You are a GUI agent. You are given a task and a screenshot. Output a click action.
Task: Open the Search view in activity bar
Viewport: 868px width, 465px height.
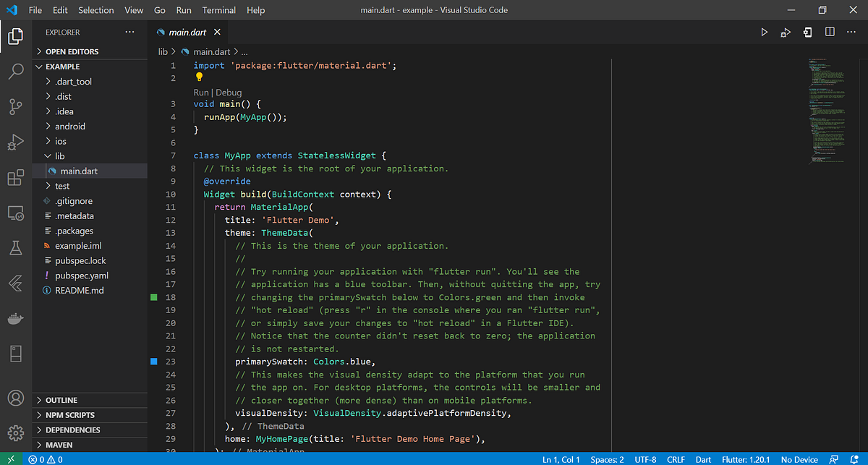pyautogui.click(x=16, y=71)
